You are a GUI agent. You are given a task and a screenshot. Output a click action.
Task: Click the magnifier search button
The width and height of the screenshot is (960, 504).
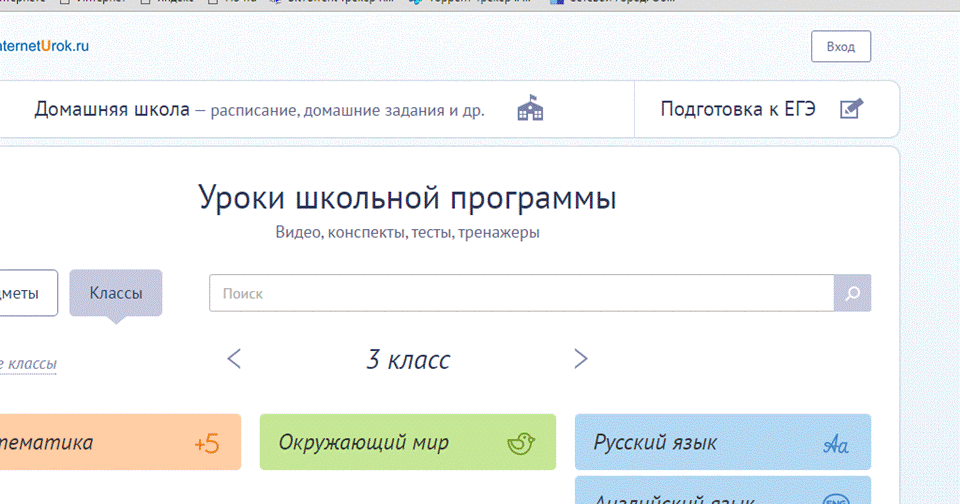[x=852, y=293]
